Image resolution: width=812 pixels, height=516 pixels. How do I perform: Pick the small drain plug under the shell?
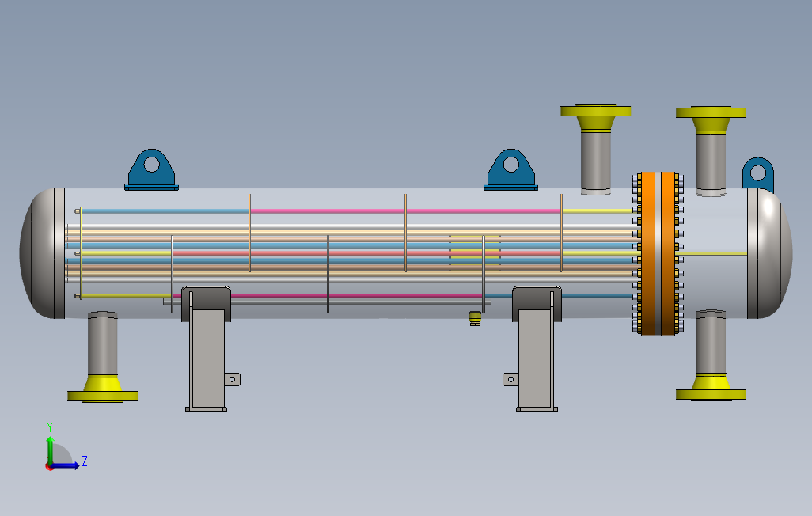click(475, 318)
